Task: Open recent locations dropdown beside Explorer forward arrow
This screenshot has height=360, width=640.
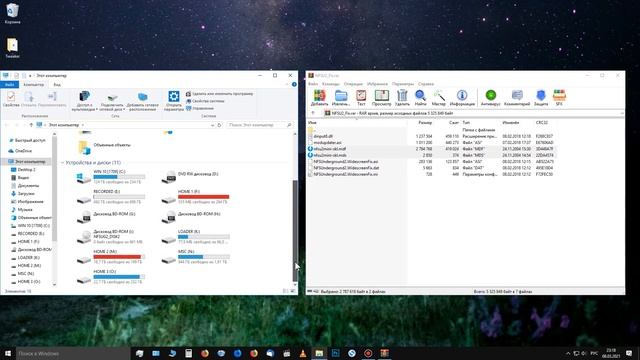Action: (x=24, y=125)
